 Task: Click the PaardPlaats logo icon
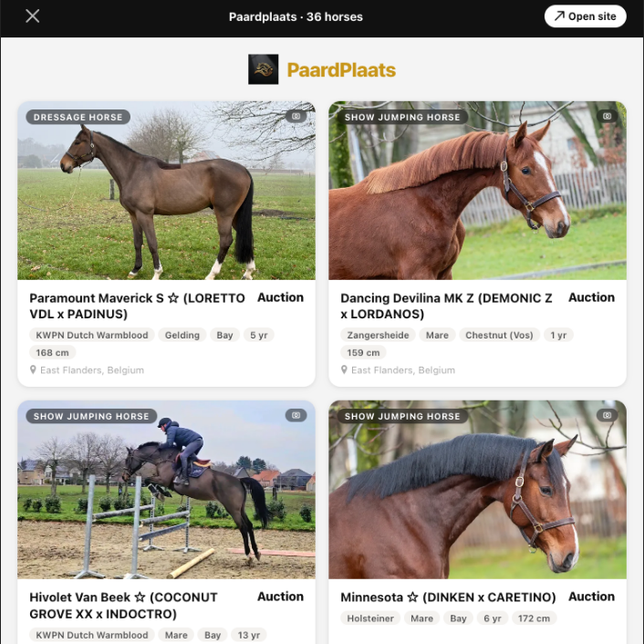[264, 69]
